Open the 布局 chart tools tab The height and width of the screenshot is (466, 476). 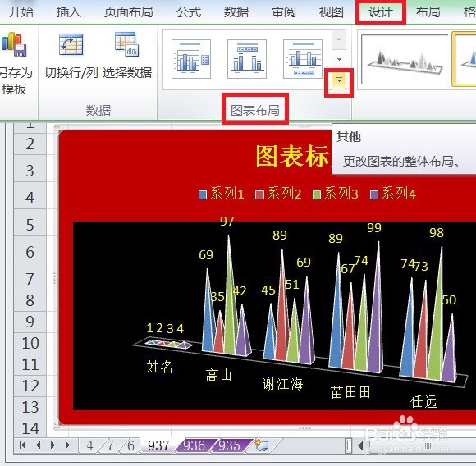(428, 12)
